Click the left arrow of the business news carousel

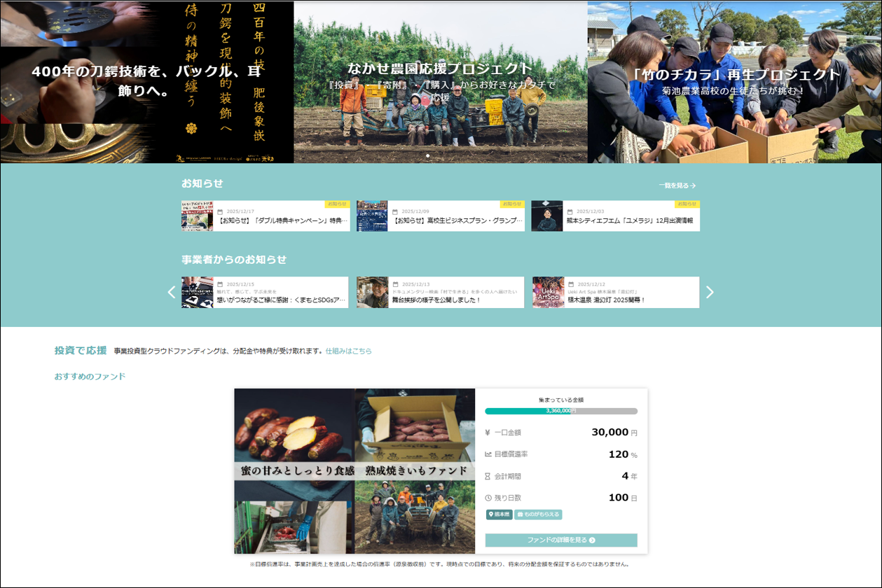click(x=172, y=292)
